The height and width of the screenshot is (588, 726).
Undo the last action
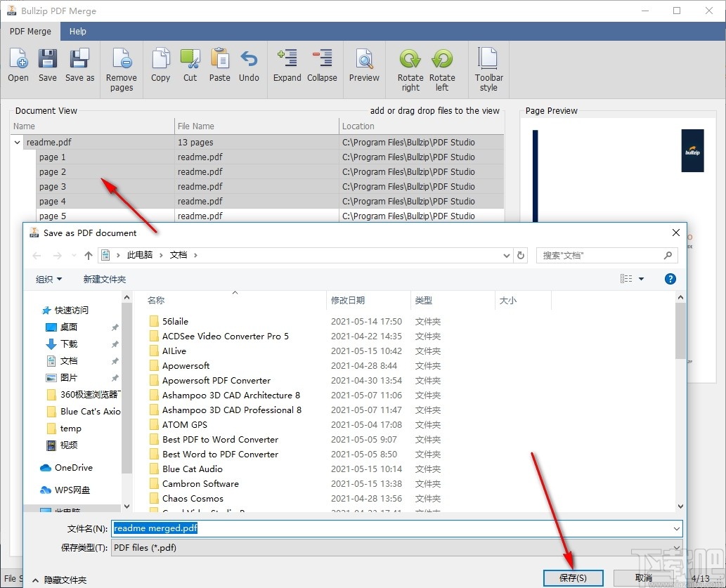[249, 67]
